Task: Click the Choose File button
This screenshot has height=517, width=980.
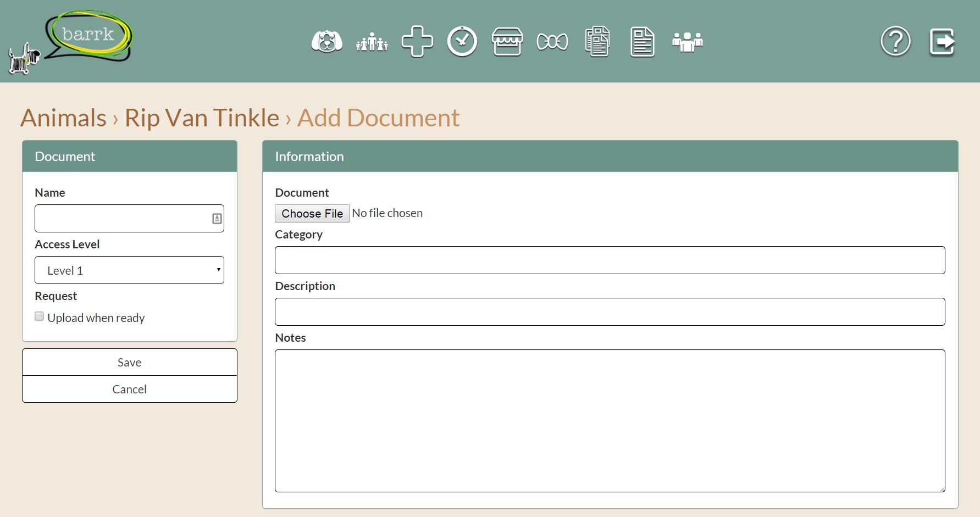Action: 312,213
